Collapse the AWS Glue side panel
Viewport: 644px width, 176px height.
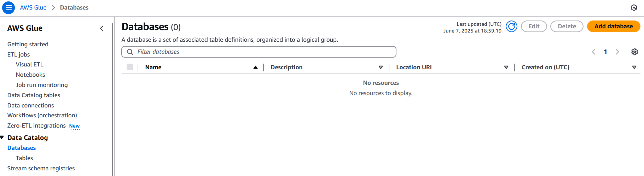[x=102, y=28]
